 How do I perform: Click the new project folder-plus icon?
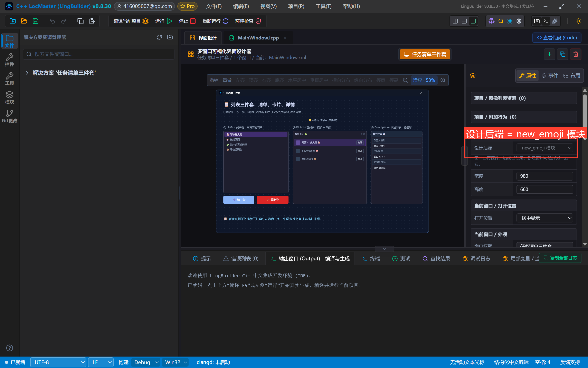point(13,21)
